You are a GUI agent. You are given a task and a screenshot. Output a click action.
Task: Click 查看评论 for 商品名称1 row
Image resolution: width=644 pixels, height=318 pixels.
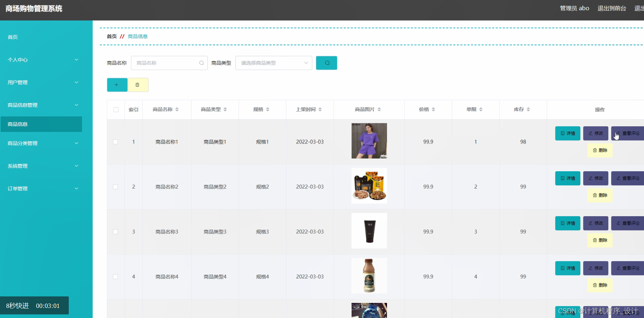pos(627,133)
